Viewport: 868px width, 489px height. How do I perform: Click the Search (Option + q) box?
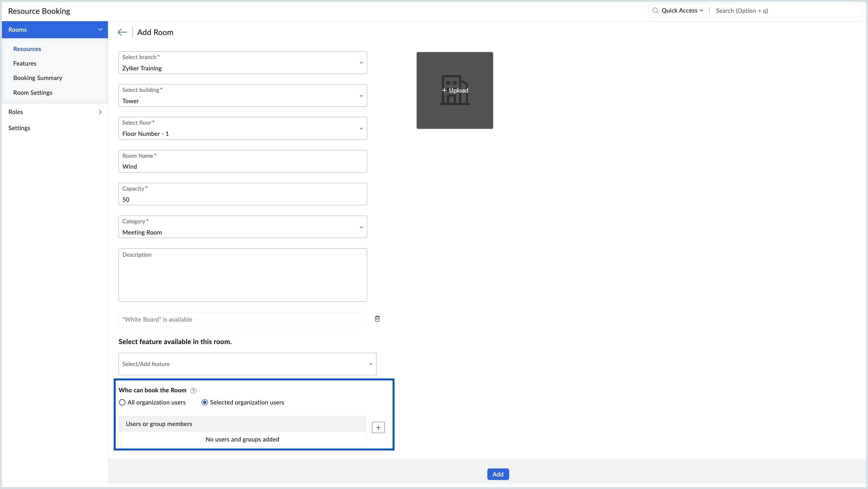pyautogui.click(x=787, y=11)
